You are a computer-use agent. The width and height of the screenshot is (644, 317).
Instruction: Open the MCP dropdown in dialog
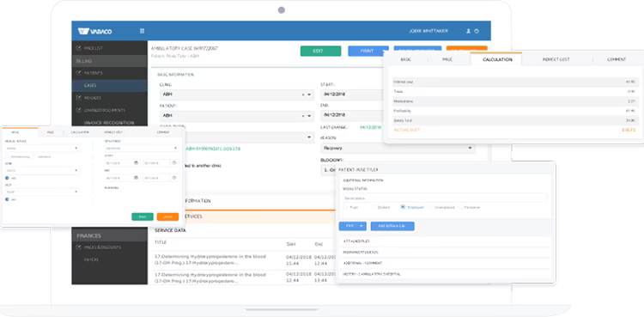(42, 192)
